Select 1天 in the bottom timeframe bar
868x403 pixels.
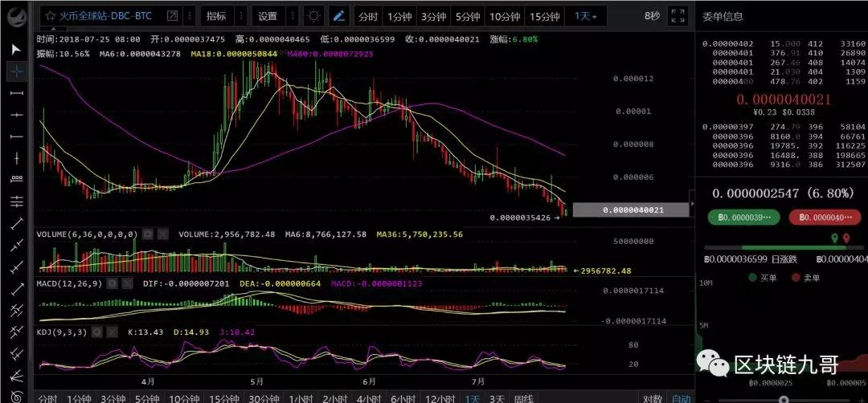pyautogui.click(x=473, y=399)
